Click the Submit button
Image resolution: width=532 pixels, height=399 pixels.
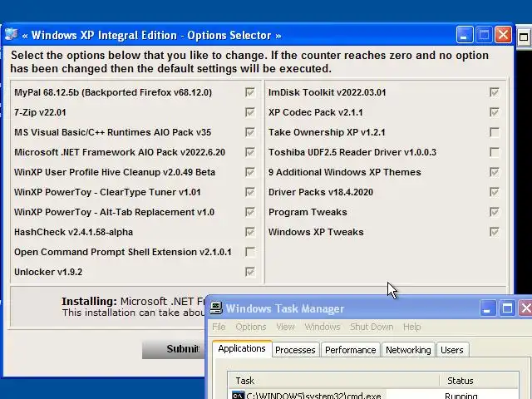174,349
